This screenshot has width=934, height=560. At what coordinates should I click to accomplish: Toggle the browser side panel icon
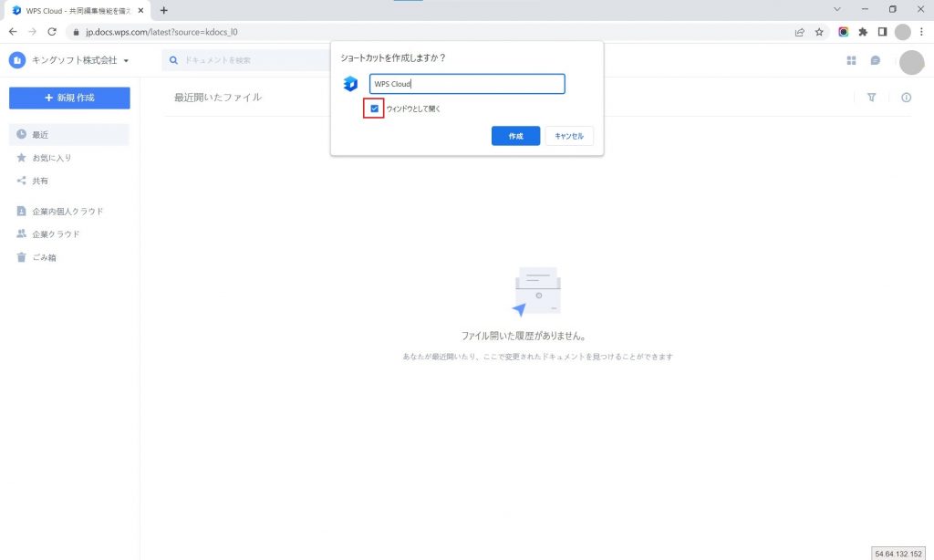click(882, 32)
